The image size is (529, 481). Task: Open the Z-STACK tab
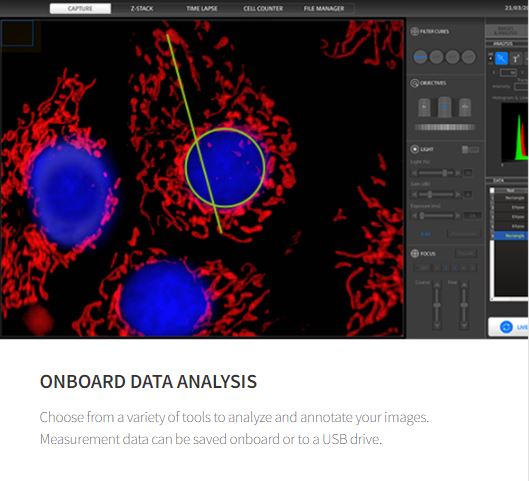pyautogui.click(x=142, y=8)
